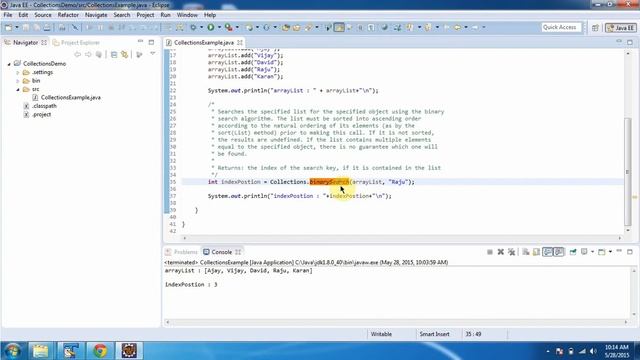Switch to the Navigator tab
This screenshot has width=640, height=360.
(x=25, y=42)
